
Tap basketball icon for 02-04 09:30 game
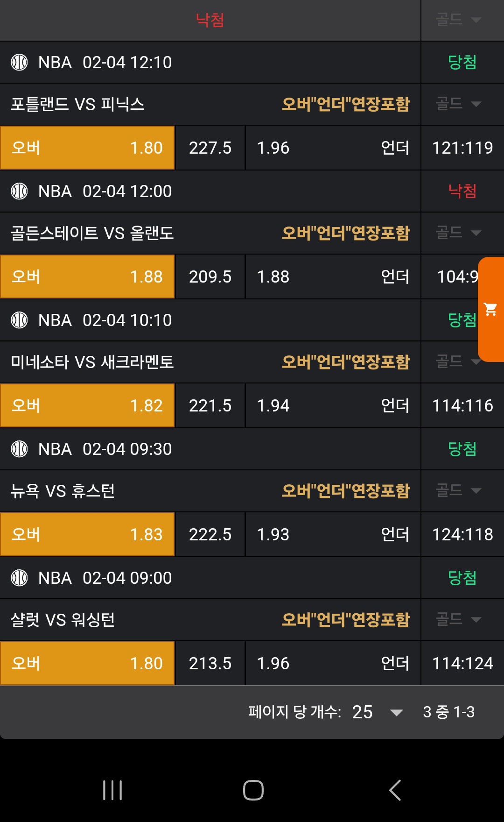[19, 449]
